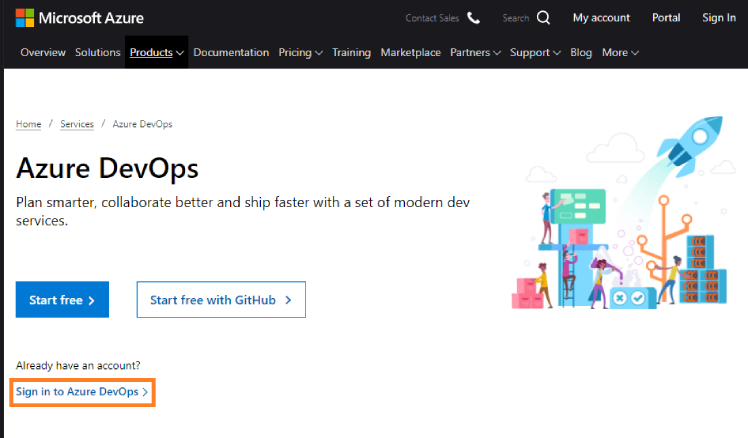Open the Blog nav item
This screenshot has height=438, width=748.
pyautogui.click(x=581, y=52)
